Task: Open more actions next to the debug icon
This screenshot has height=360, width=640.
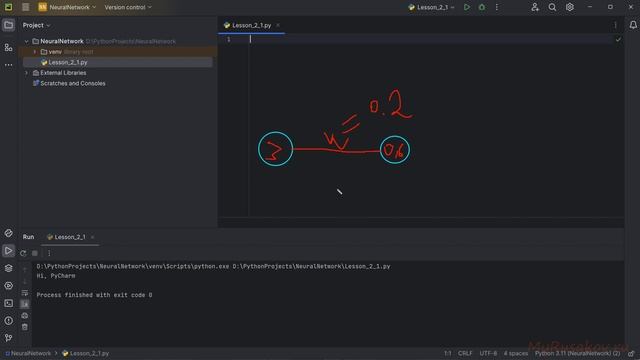Action: (x=497, y=7)
